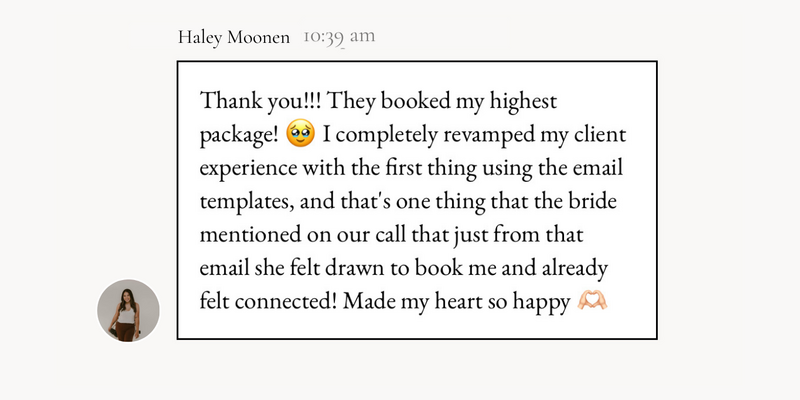
Task: Click the words "Thank you!!!"
Action: pyautogui.click(x=260, y=101)
